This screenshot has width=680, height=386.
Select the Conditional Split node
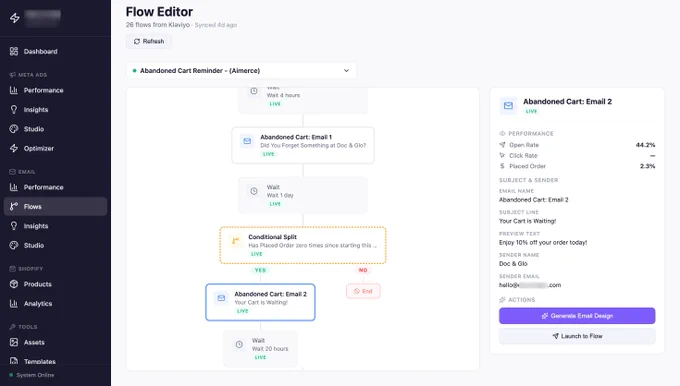(303, 245)
